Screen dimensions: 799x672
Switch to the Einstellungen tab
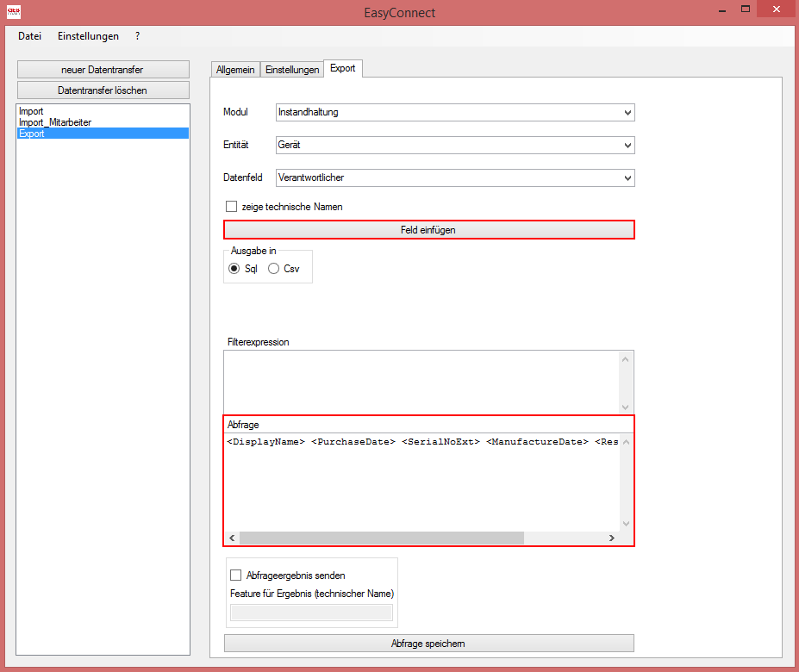coord(290,69)
